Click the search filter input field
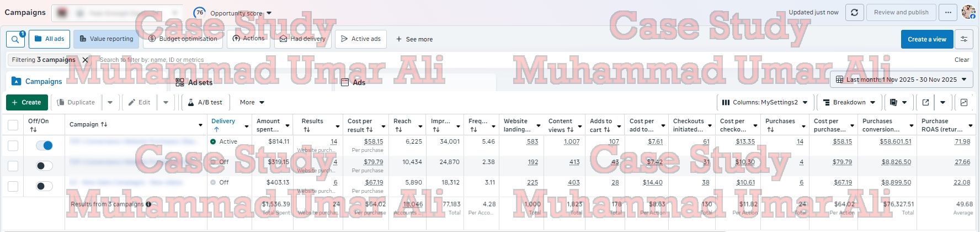This screenshot has height=232, width=980. [x=331, y=60]
